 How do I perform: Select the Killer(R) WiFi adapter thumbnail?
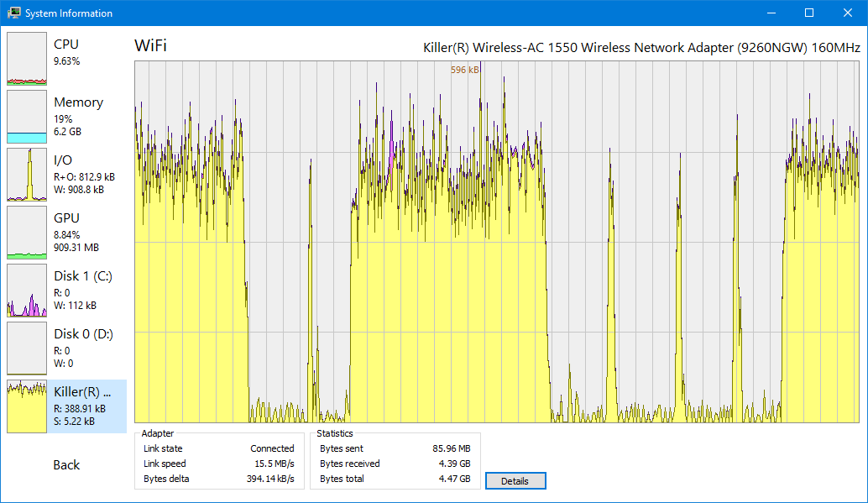pos(26,406)
